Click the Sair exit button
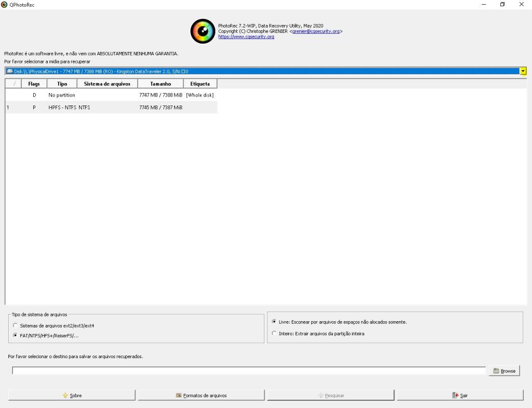Viewport: 532px width, 408px height. coord(460,396)
